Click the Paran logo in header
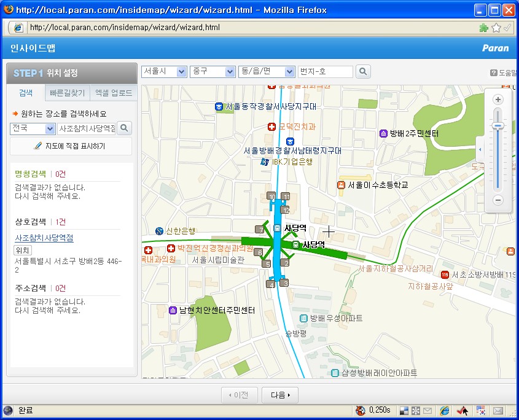Viewport: 519px width, 420px height. (x=495, y=49)
